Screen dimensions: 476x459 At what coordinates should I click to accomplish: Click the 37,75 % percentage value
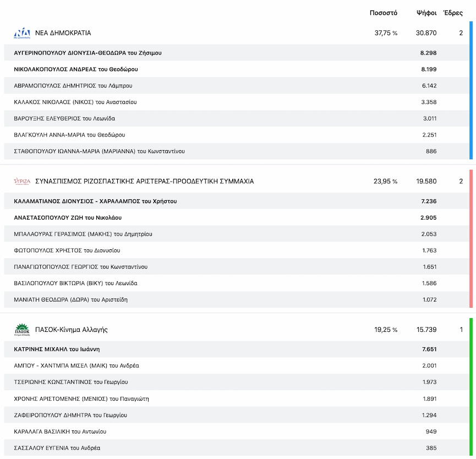tap(386, 33)
